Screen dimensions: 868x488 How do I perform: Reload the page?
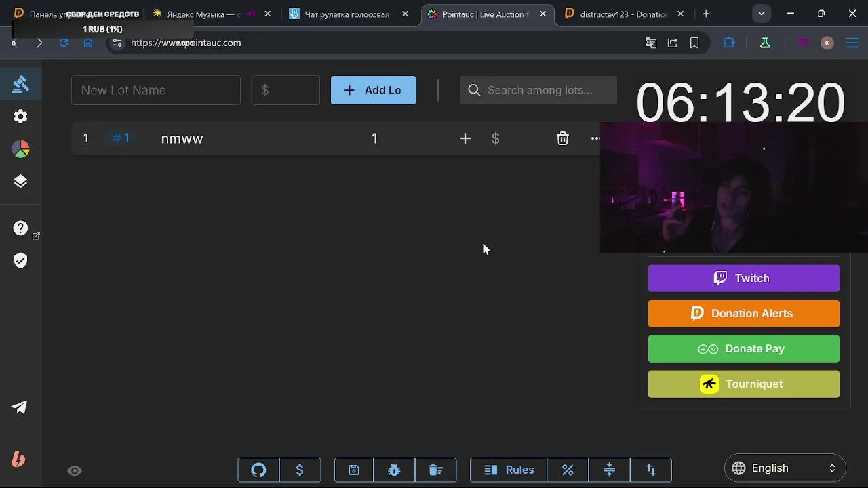[x=64, y=43]
